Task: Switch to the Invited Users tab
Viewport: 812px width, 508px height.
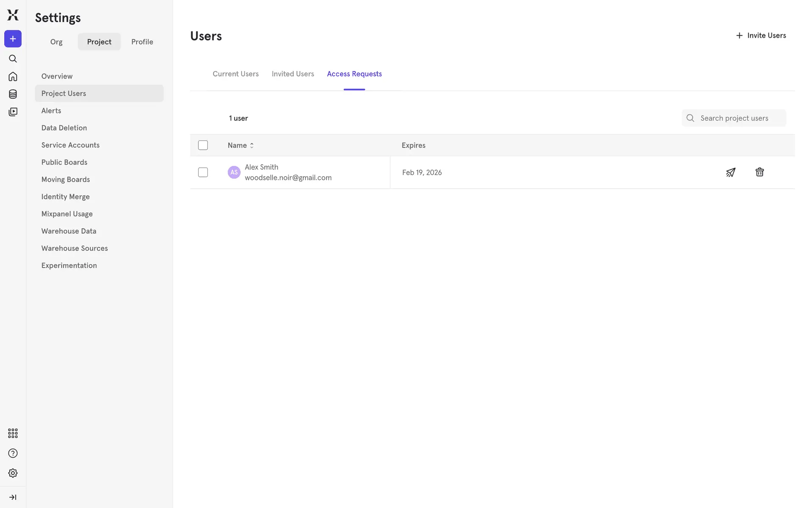Action: tap(293, 74)
